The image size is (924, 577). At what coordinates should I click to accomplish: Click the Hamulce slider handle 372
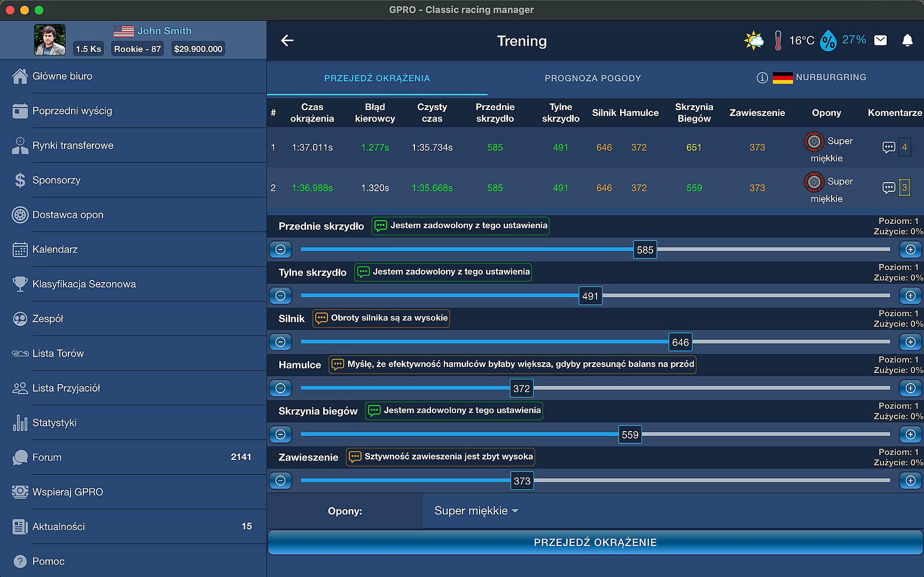[x=521, y=388]
